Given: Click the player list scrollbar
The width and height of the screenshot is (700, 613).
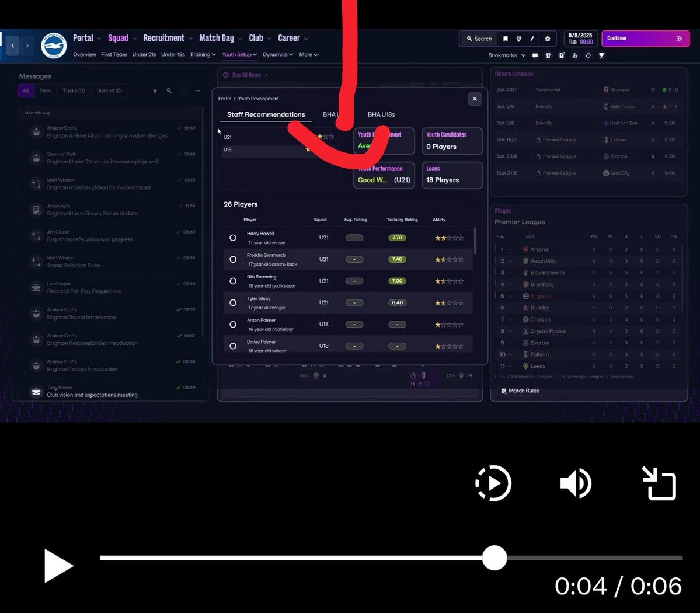Looking at the screenshot, I should pyautogui.click(x=475, y=241).
